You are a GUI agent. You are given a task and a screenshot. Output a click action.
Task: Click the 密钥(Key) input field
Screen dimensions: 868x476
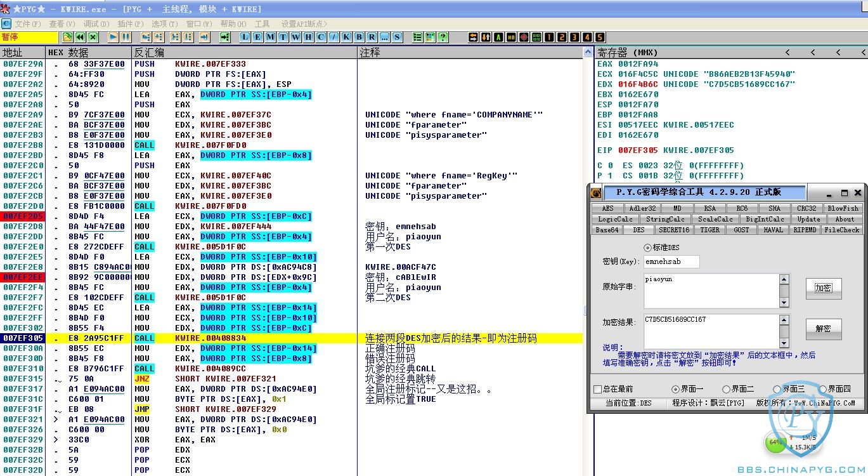[671, 261]
